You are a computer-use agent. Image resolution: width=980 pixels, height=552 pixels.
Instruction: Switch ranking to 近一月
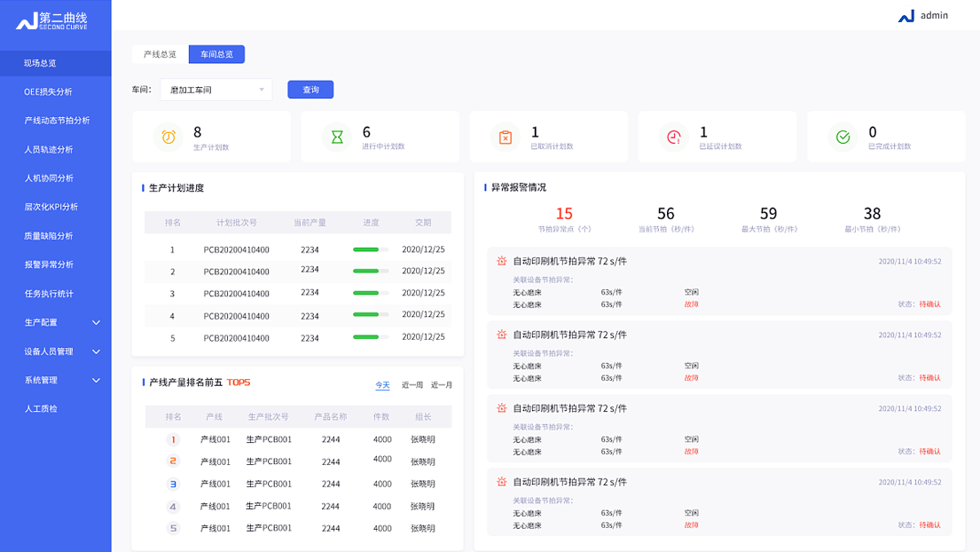tap(442, 385)
